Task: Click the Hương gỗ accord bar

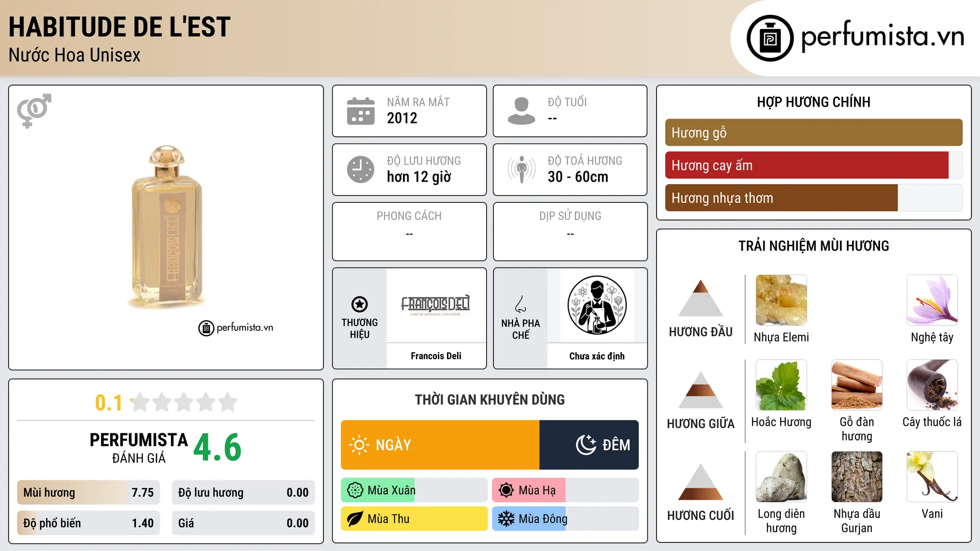Action: (813, 132)
